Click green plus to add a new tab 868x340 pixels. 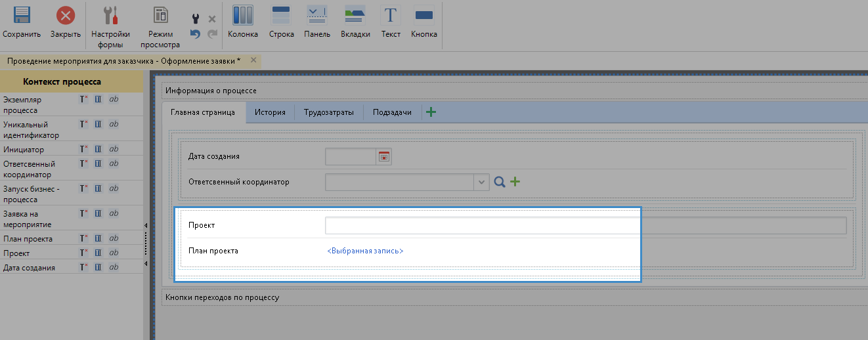tap(431, 112)
